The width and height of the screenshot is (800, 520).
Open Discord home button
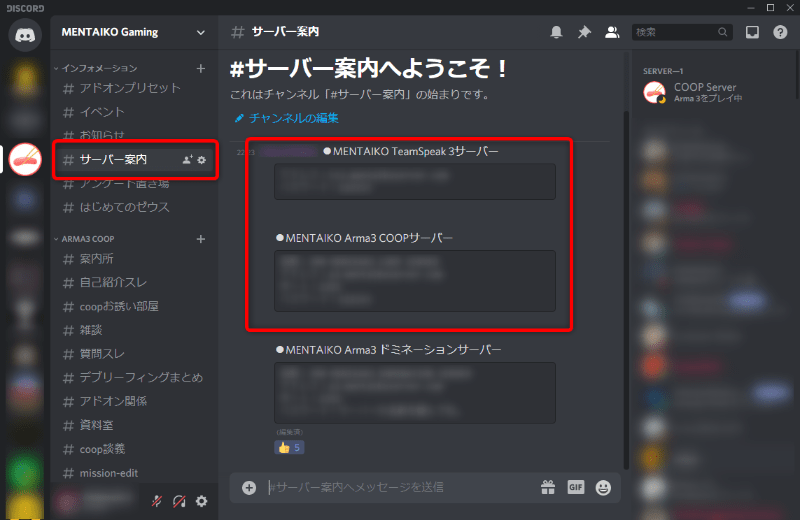[x=24, y=35]
